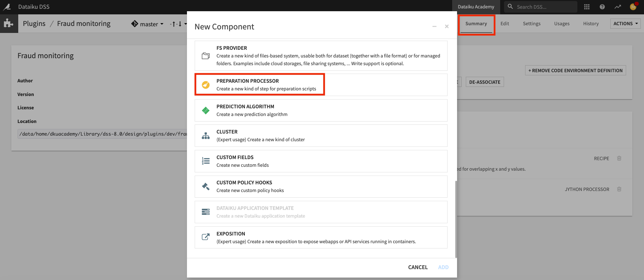
Task: Open the Settings tab
Action: 531,23
